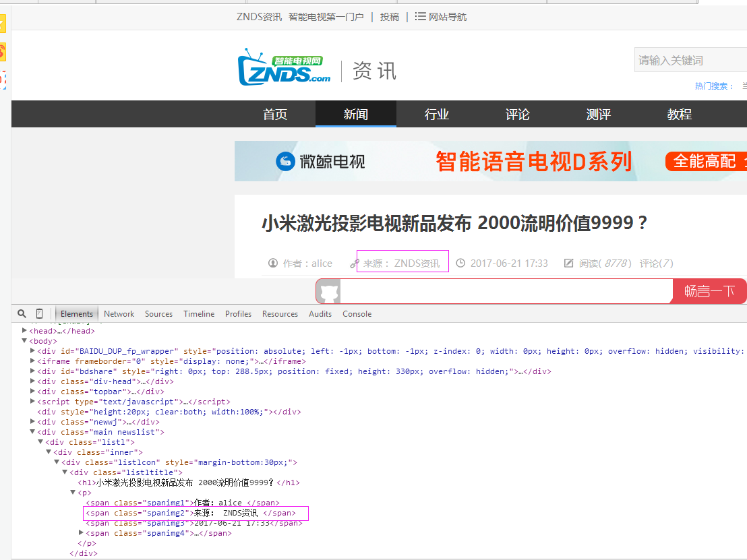Expand the spanimg4 span node
The image size is (747, 560).
(81, 533)
